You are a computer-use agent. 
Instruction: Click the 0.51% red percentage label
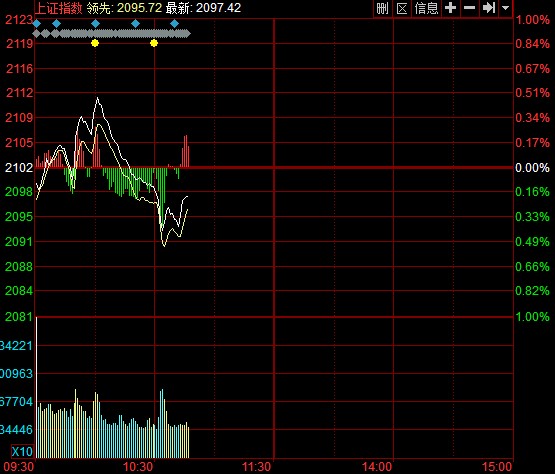(x=532, y=93)
